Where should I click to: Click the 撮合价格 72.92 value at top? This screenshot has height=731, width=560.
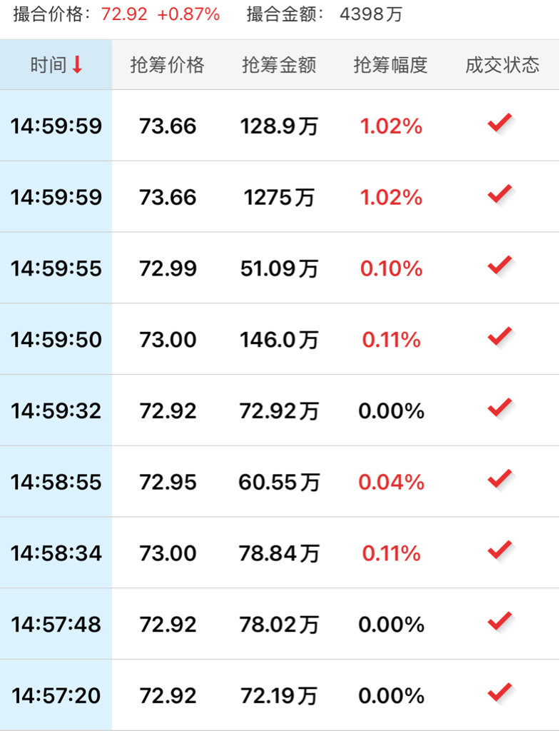point(124,14)
